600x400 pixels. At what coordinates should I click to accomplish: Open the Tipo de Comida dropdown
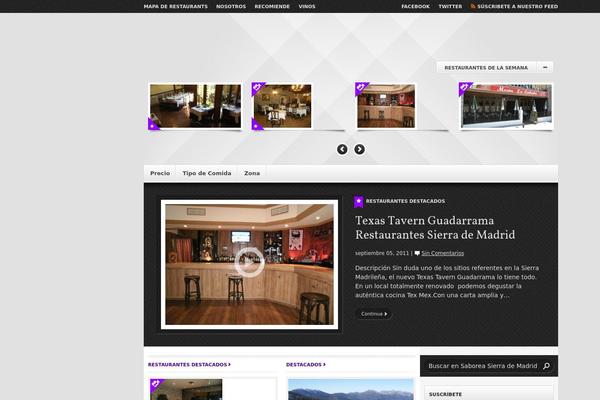pyautogui.click(x=207, y=173)
